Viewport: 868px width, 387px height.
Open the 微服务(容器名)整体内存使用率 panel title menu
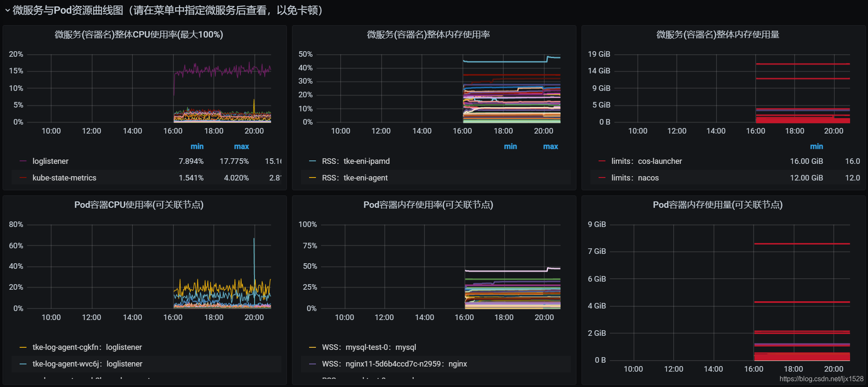click(428, 35)
